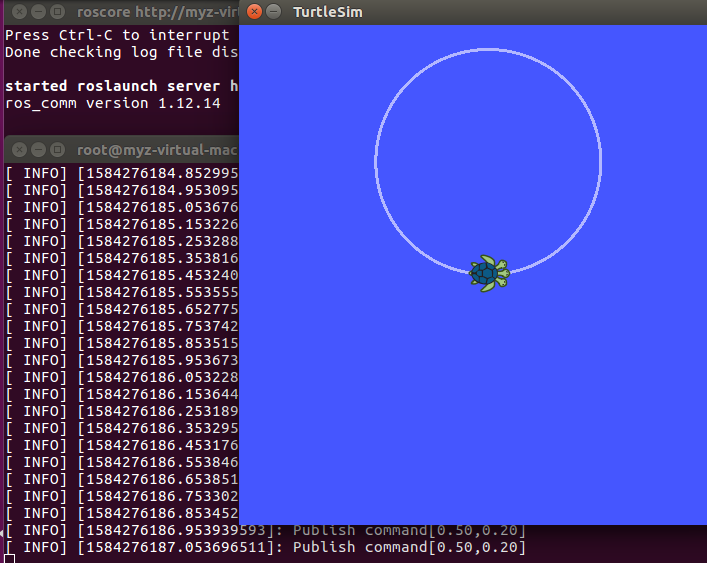
Task: Click log line with timestamp 1584276186.153644
Action: tap(122, 394)
